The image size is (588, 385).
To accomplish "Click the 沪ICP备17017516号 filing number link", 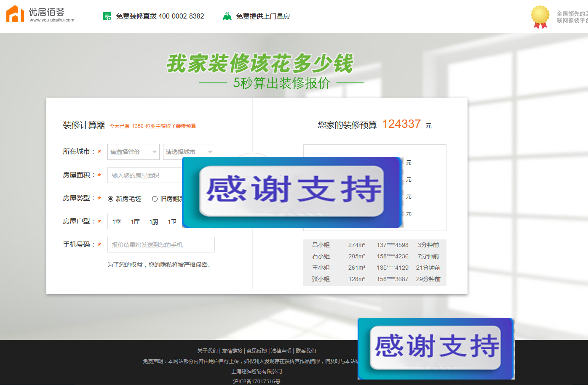I will (x=257, y=381).
